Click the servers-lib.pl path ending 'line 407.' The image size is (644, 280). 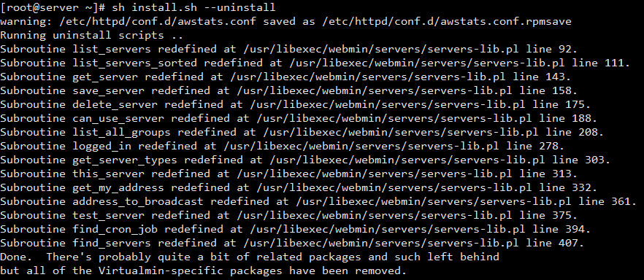coord(380,243)
